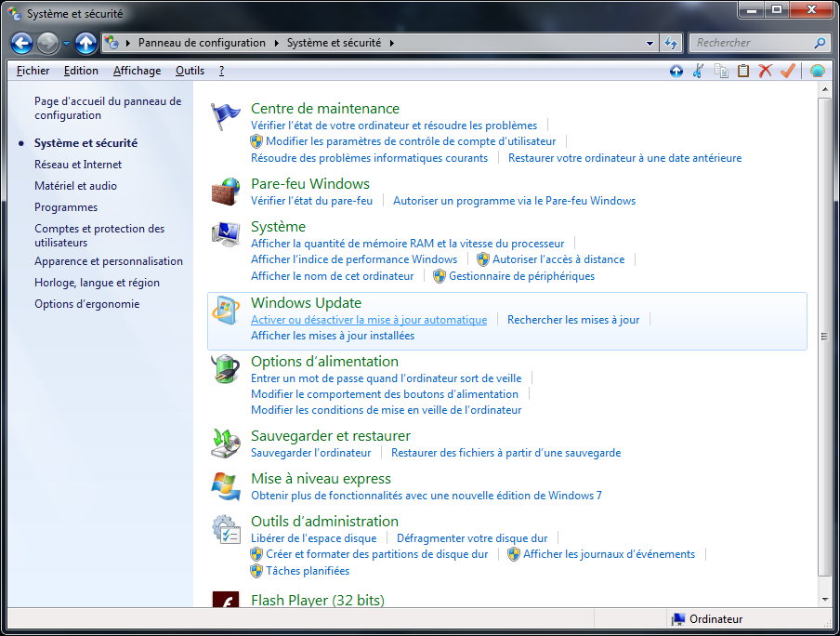Image resolution: width=840 pixels, height=636 pixels.
Task: Open Défragmenter votre disque dur
Action: pyautogui.click(x=472, y=538)
